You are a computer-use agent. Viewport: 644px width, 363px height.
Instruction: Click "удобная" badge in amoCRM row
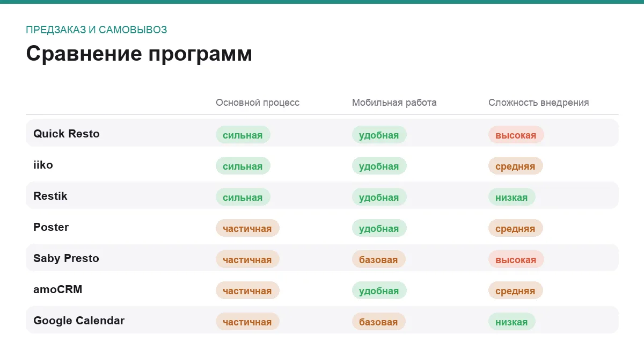[x=379, y=291]
